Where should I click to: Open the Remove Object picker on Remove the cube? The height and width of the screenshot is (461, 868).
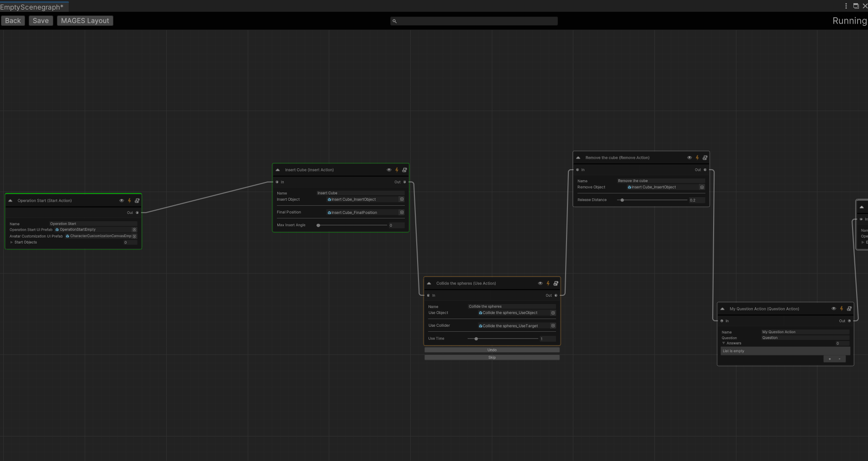pos(702,187)
